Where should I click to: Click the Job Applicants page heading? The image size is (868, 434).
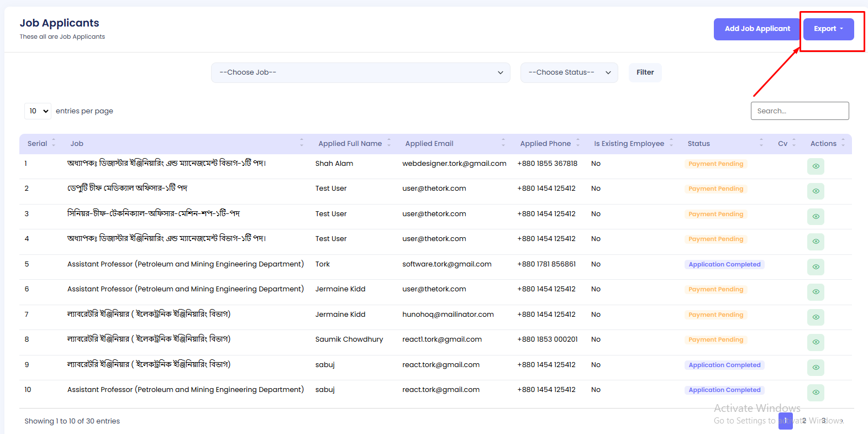pyautogui.click(x=60, y=23)
